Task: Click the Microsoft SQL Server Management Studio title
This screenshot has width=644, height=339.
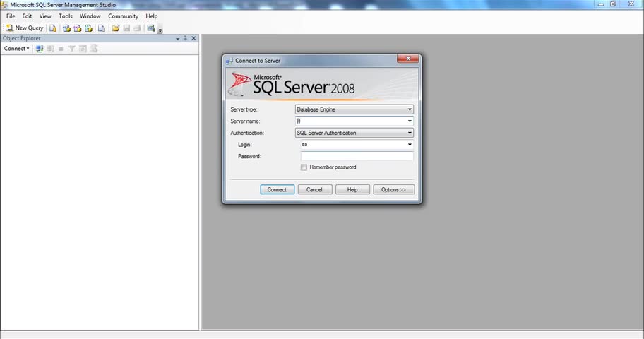Action: (x=63, y=5)
